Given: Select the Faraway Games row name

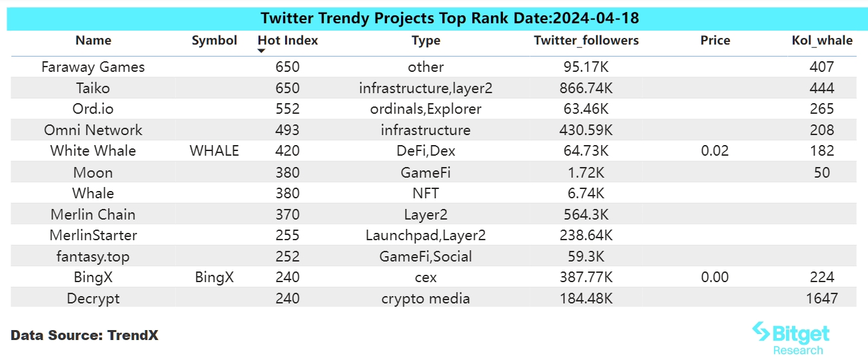Looking at the screenshot, I should click(x=93, y=67).
